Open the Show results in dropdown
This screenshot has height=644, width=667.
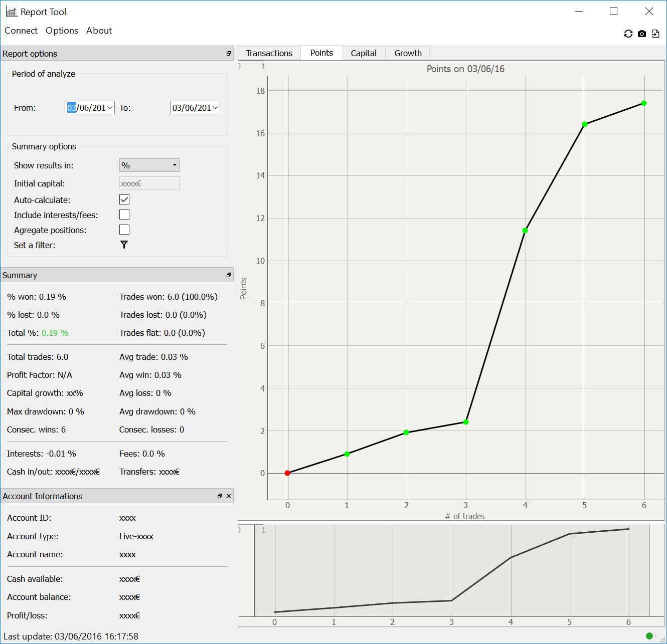pyautogui.click(x=149, y=165)
